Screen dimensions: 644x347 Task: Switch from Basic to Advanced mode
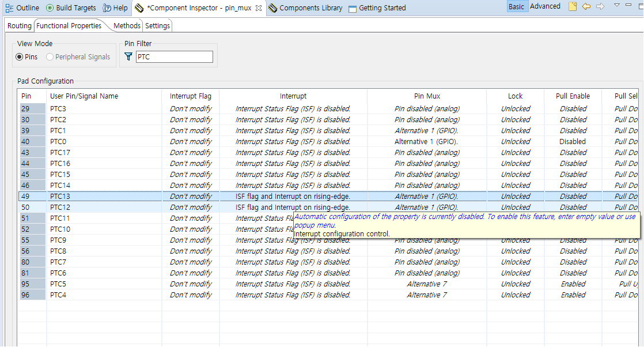coord(545,6)
